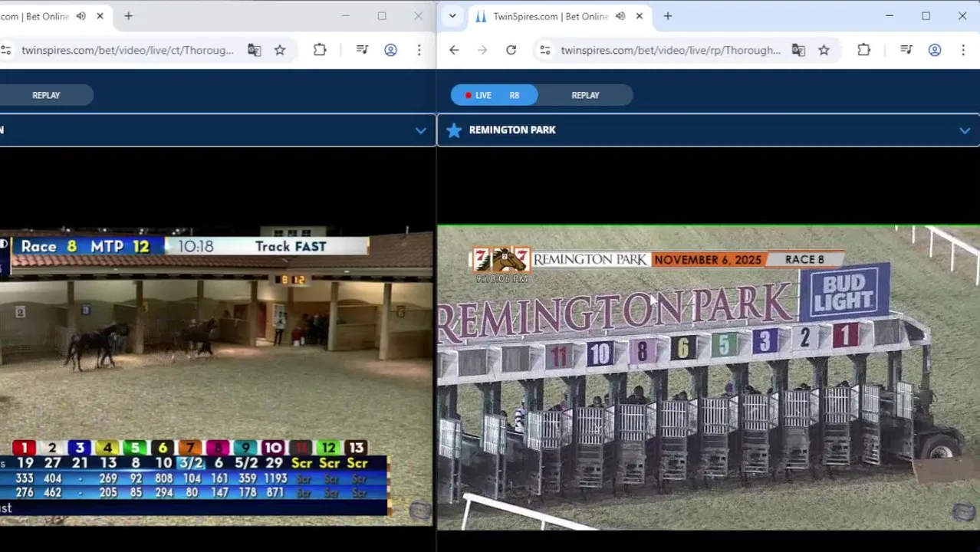This screenshot has height=552, width=980.
Task: Switch to REPLAY in the right window
Action: [585, 95]
